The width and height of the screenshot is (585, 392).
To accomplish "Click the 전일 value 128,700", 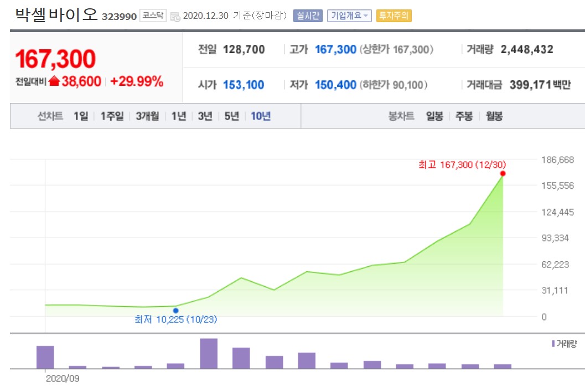I will point(244,49).
